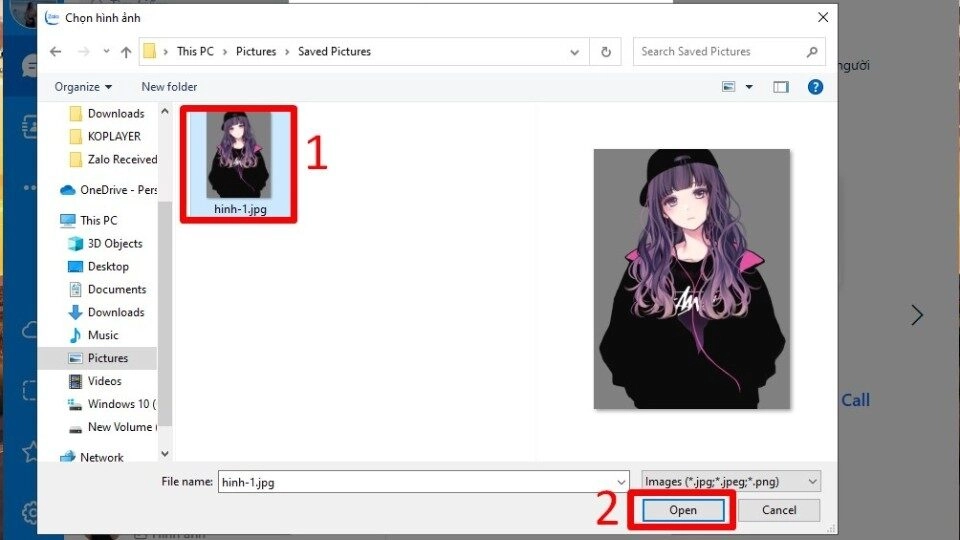Click New folder in toolbar
This screenshot has width=960, height=540.
click(169, 87)
